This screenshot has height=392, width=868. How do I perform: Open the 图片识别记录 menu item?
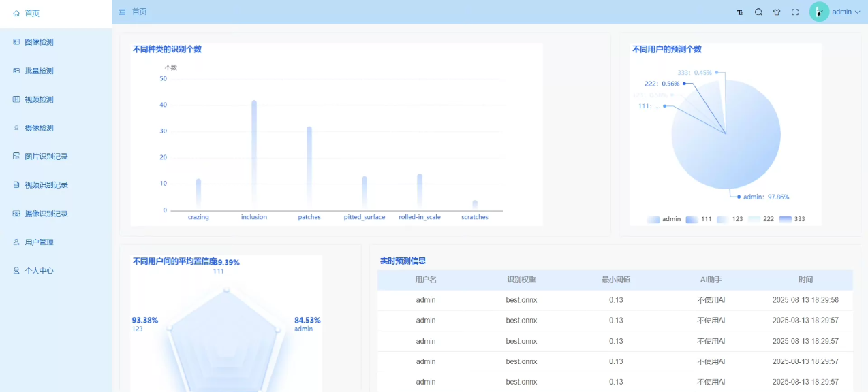(56, 157)
